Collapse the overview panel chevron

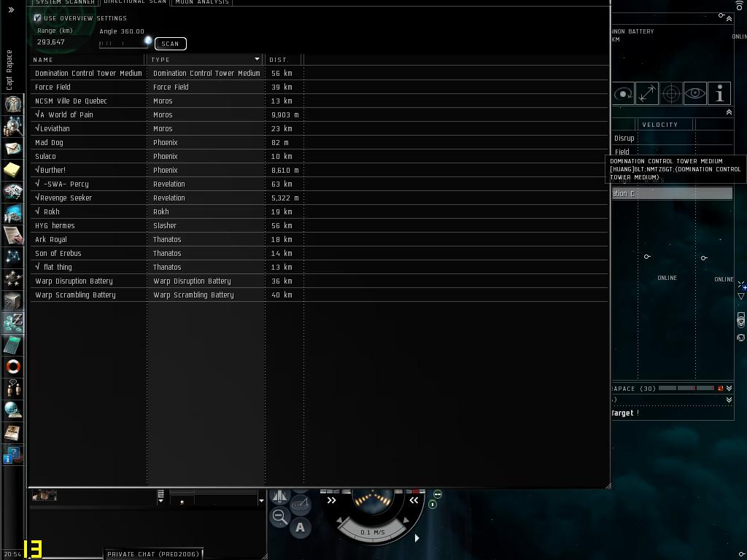click(729, 112)
